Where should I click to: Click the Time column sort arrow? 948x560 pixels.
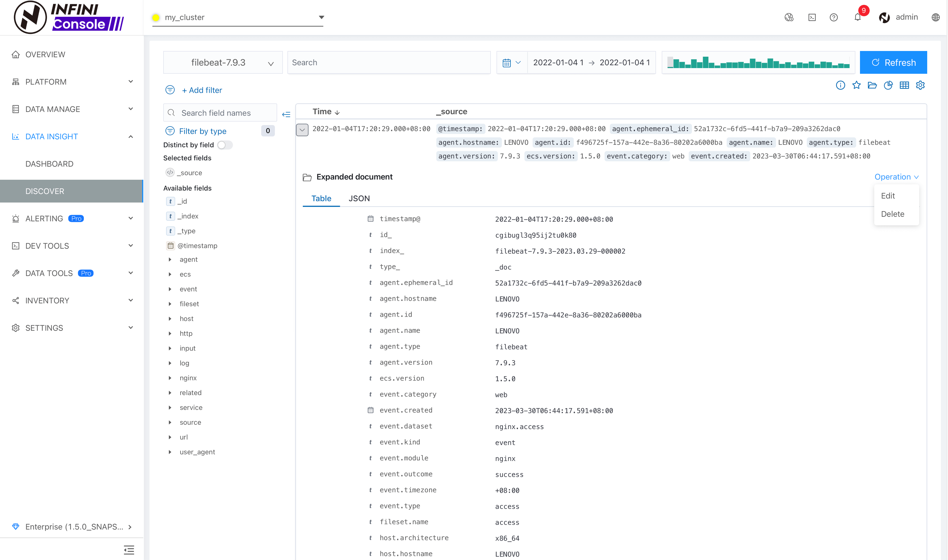[337, 112]
